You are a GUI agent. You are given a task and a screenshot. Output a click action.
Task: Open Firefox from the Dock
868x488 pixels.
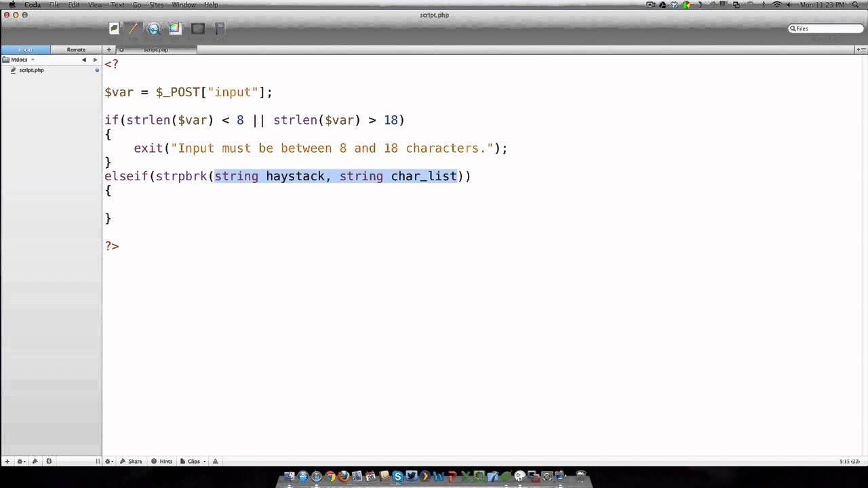point(344,476)
